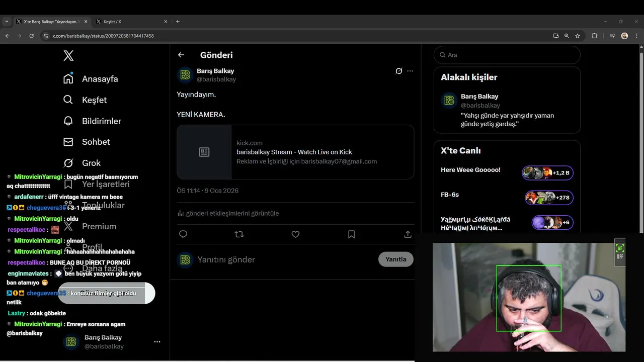
Task: Click the Chrome profile avatar
Action: click(x=624, y=36)
